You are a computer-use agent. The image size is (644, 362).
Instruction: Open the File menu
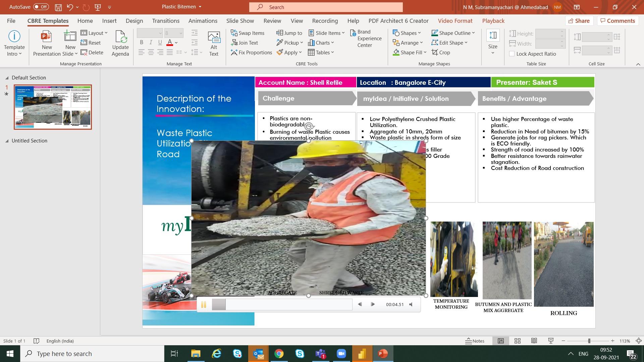pyautogui.click(x=11, y=21)
